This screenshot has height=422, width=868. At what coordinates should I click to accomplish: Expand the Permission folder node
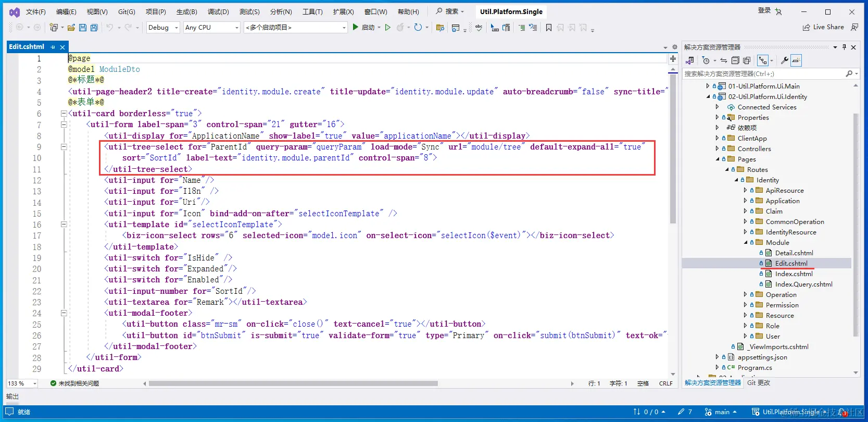point(745,305)
